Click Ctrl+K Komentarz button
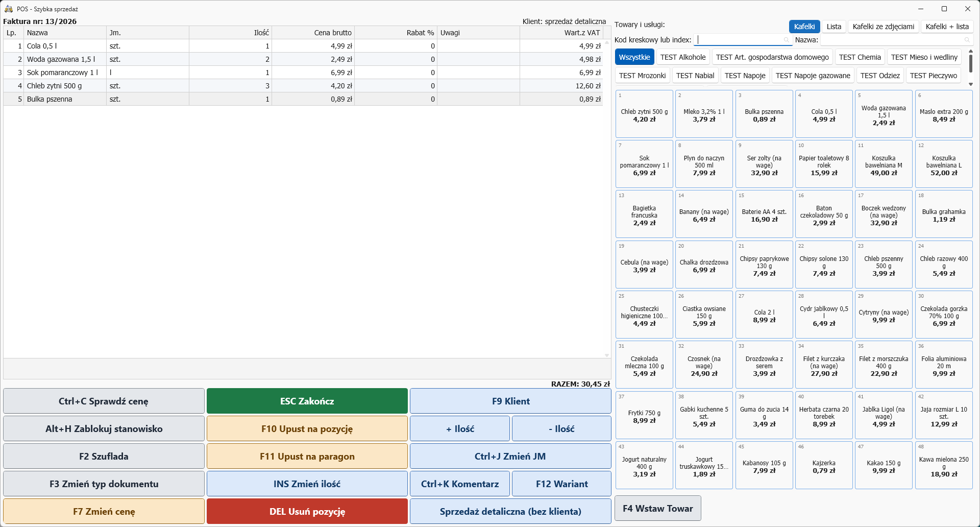 pos(460,484)
